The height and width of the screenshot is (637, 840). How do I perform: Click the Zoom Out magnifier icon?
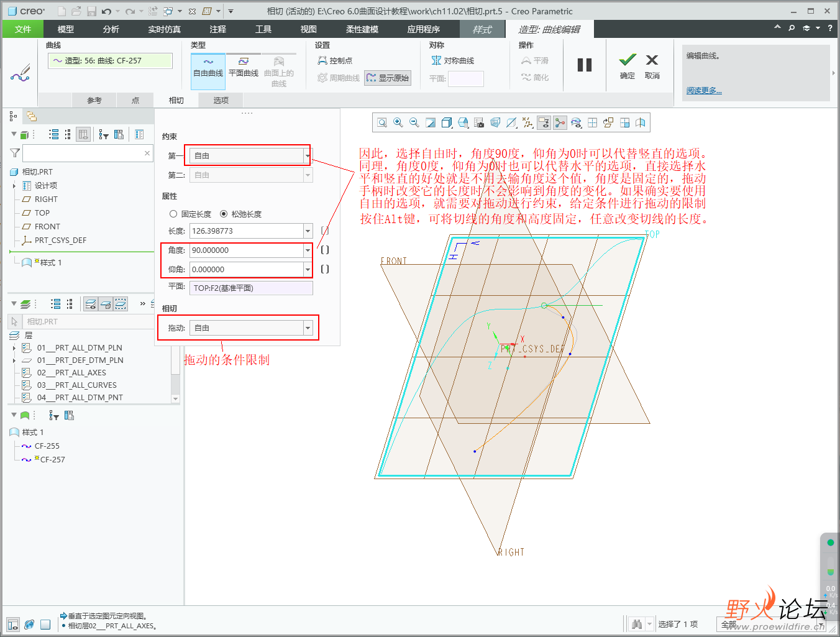point(414,123)
